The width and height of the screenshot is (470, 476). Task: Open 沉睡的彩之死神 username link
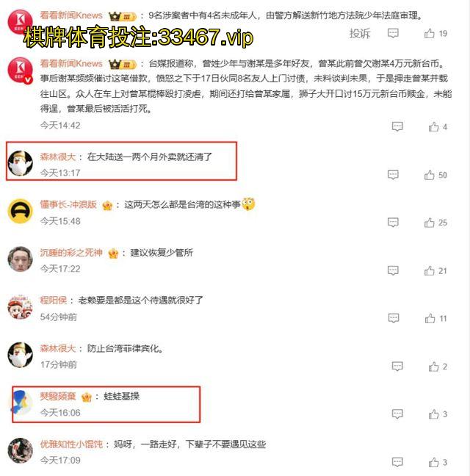pyautogui.click(x=71, y=252)
